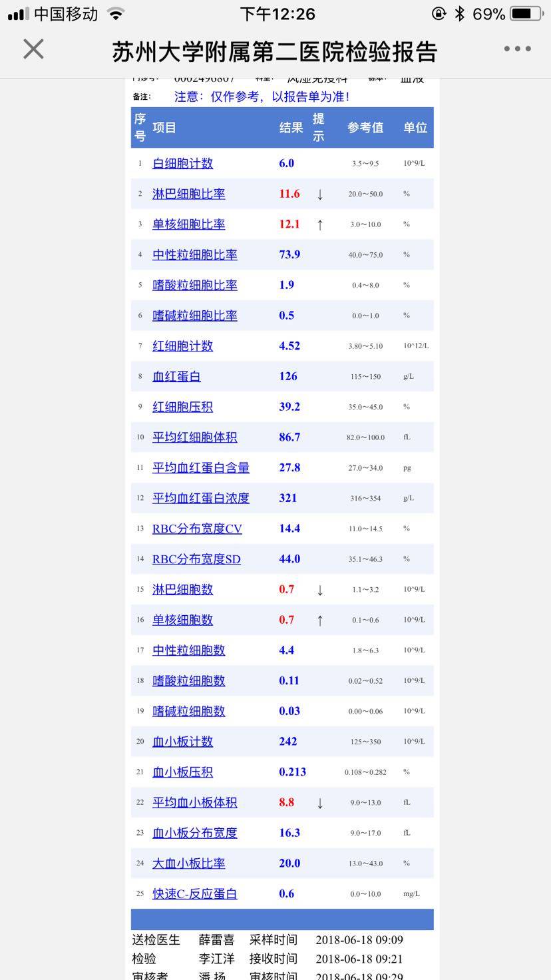Tap the Bluetooth icon in status bar

(460, 13)
